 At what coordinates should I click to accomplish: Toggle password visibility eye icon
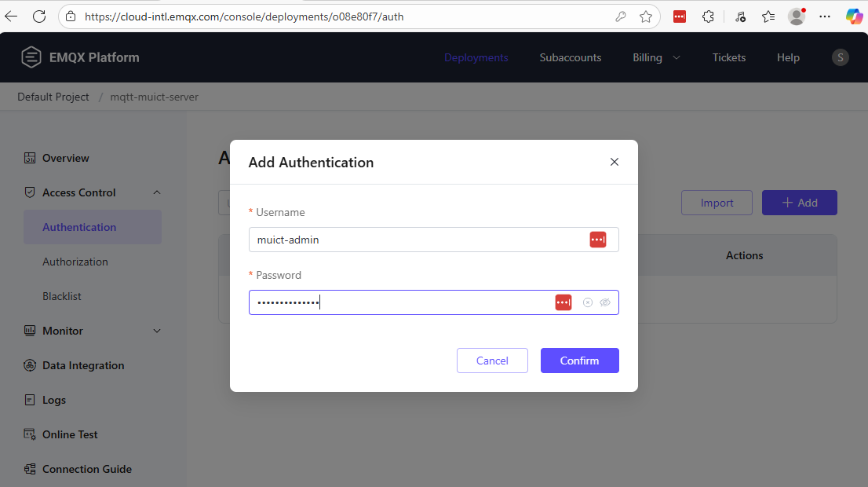click(x=604, y=302)
